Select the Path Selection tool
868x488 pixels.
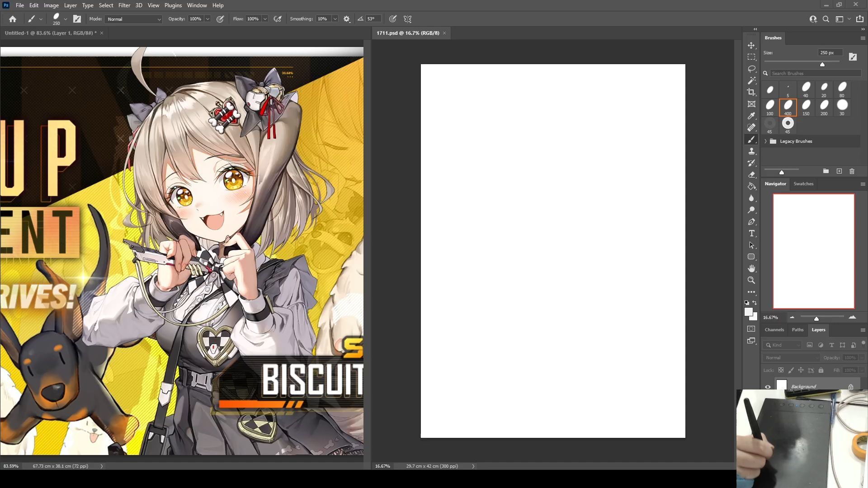751,245
